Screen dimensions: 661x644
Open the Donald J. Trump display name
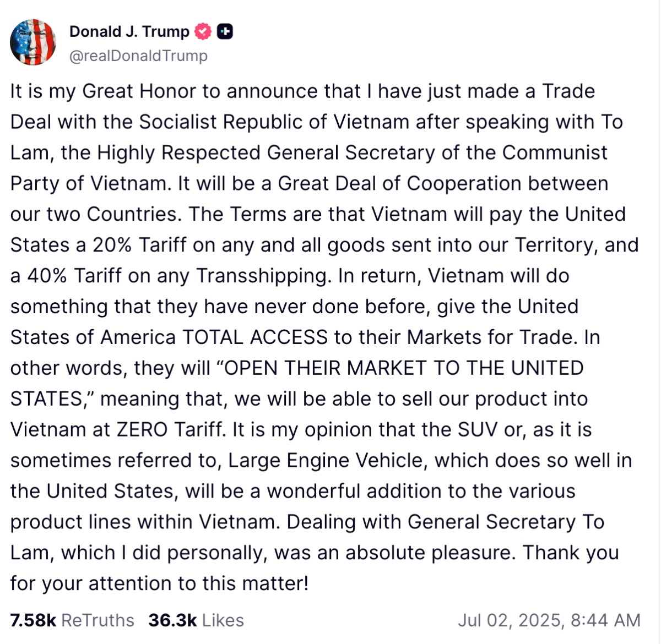129,32
